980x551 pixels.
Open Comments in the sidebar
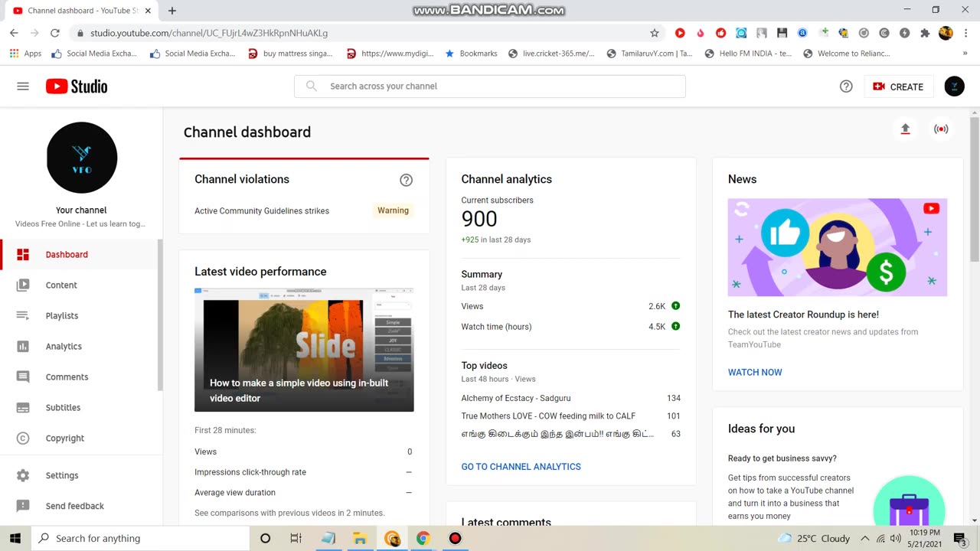79,377
